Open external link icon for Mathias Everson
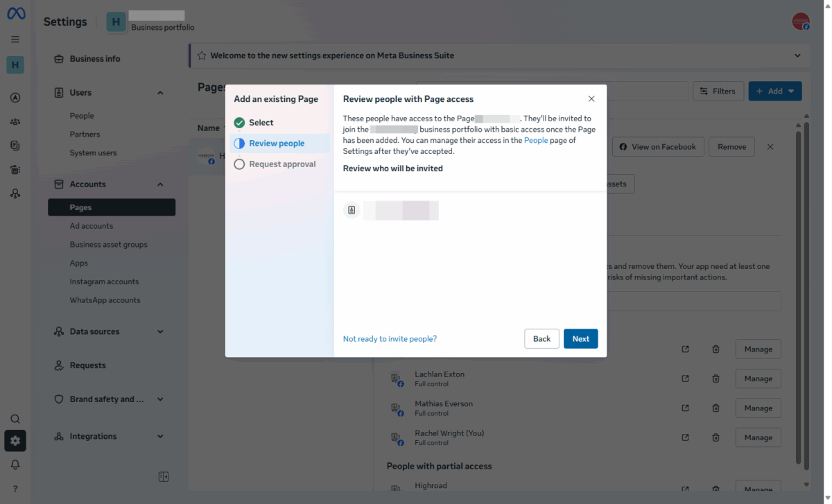This screenshot has height=504, width=832. pyautogui.click(x=685, y=408)
